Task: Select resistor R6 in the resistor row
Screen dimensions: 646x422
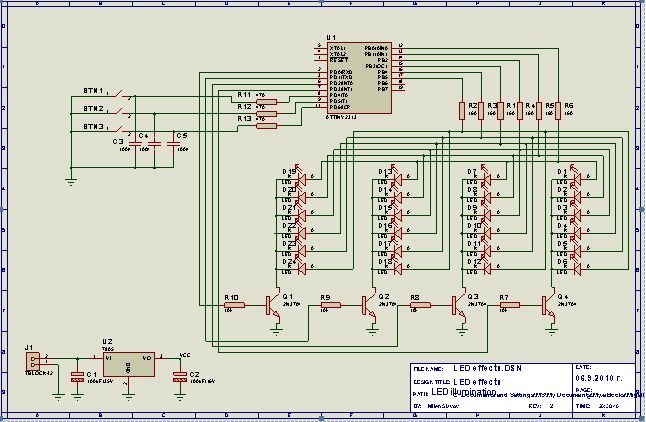Action: [558, 111]
